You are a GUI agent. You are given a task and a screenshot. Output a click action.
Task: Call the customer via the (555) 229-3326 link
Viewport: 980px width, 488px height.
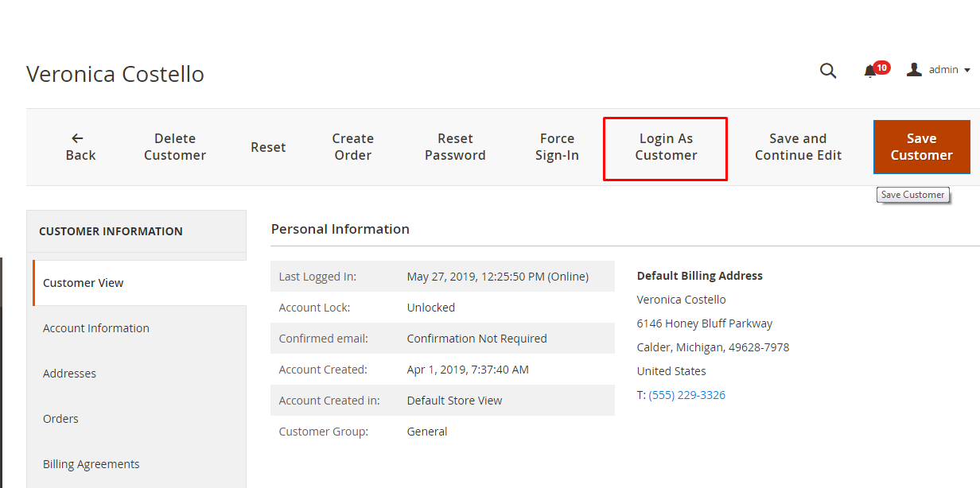coord(686,394)
